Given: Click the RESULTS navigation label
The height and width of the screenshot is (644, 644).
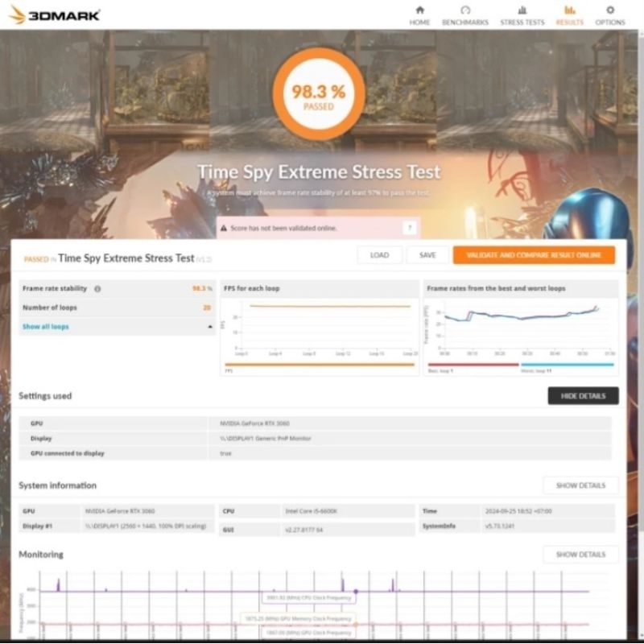Looking at the screenshot, I should point(569,23).
